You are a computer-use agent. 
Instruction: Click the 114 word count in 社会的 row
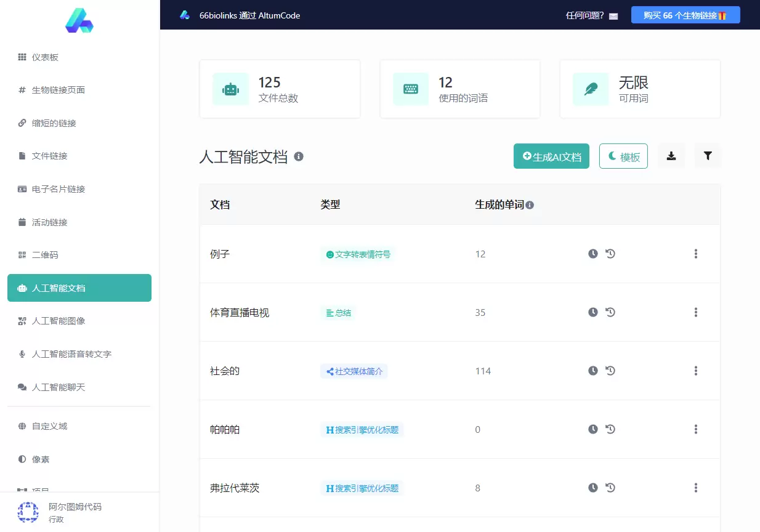483,371
